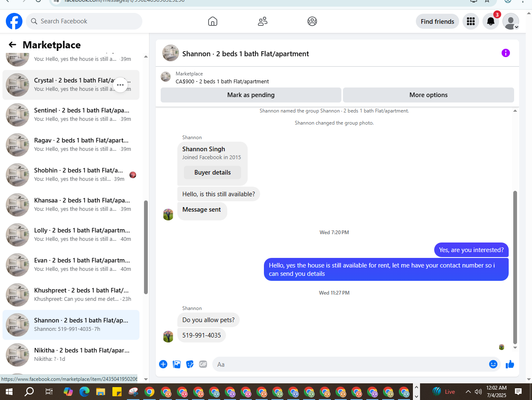The width and height of the screenshot is (532, 400).
Task: Click the Search Facebook field
Action: click(x=84, y=21)
